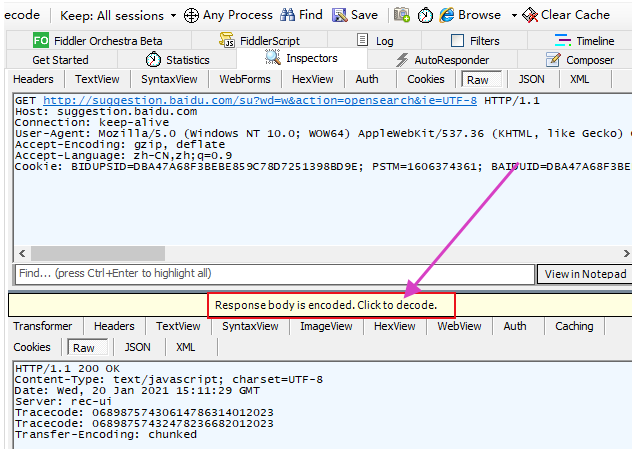
Task: Select response HexView tab
Action: 394,326
